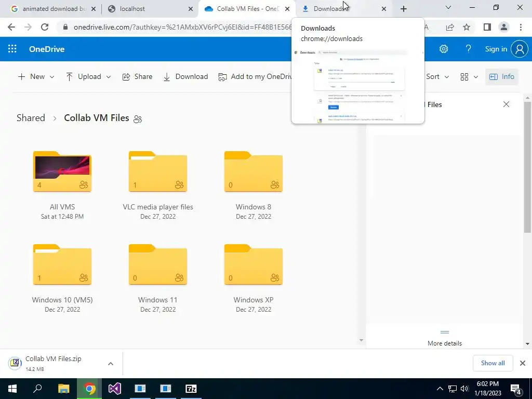Open the Windows Start menu

12,389
